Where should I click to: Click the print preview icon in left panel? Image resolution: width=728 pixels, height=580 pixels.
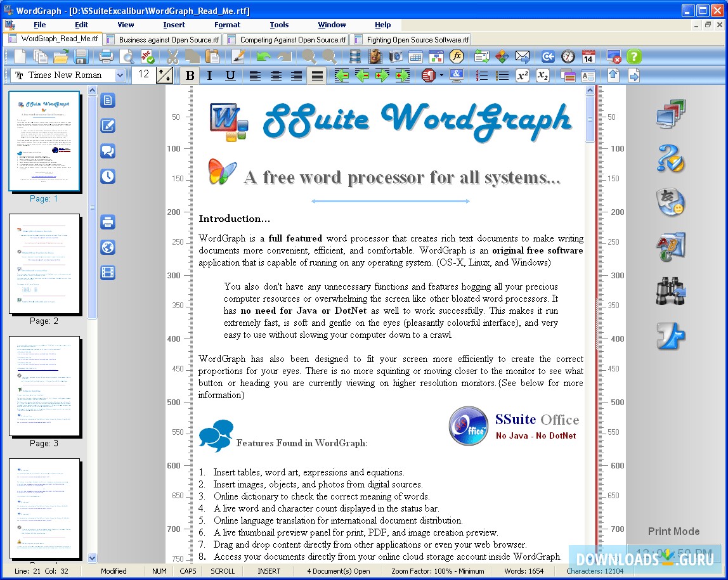(107, 222)
